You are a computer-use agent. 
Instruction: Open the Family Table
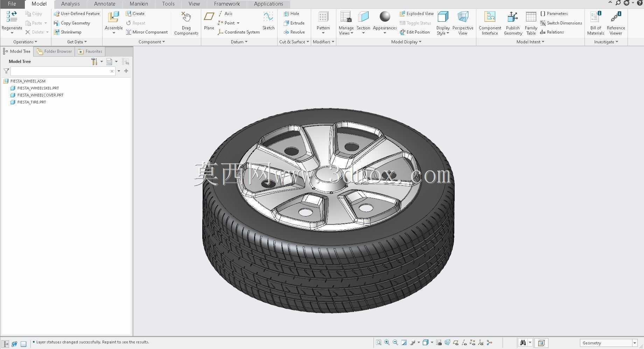(x=531, y=23)
